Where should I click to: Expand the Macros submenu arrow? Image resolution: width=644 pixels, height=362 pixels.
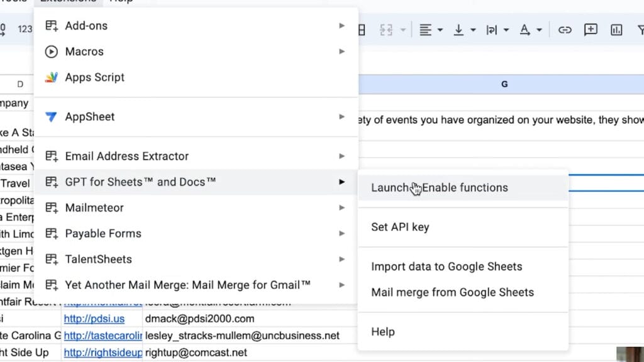click(341, 52)
